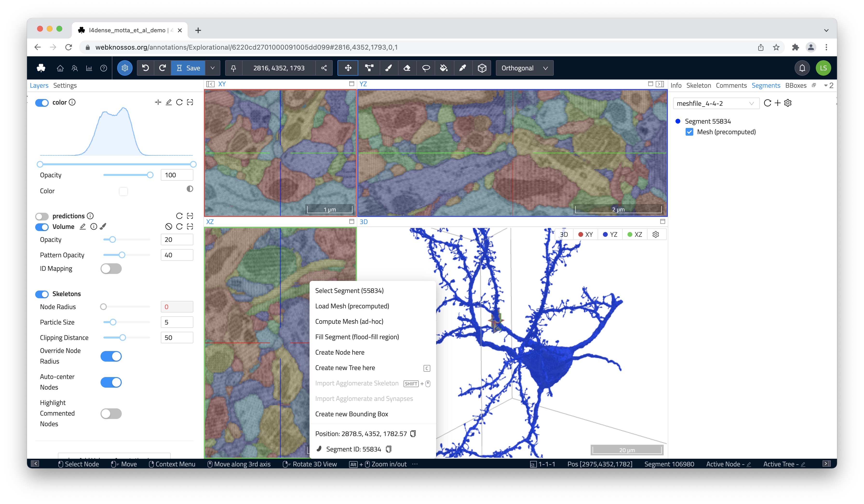
Task: Open the meshfile_4-4-2 dropdown
Action: (x=716, y=103)
